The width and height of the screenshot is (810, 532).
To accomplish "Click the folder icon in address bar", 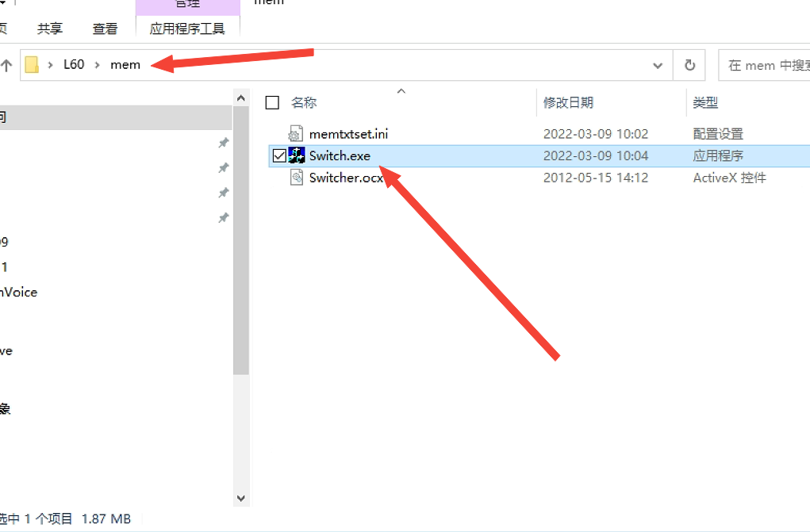I will [x=32, y=65].
